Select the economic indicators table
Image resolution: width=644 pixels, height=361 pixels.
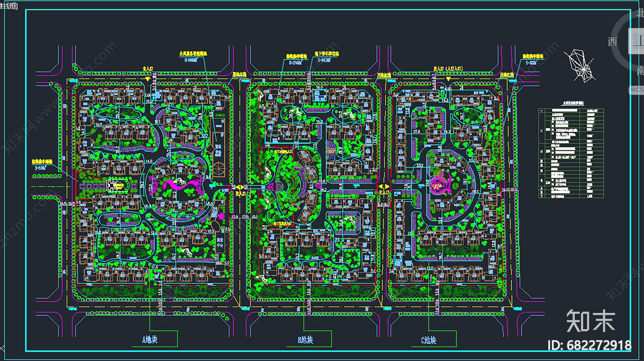pyautogui.click(x=571, y=153)
